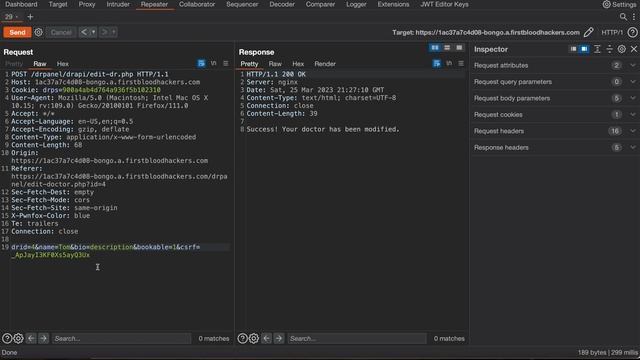This screenshot has width=640, height=360.
Task: Open request search settings gear
Action: click(x=18, y=338)
